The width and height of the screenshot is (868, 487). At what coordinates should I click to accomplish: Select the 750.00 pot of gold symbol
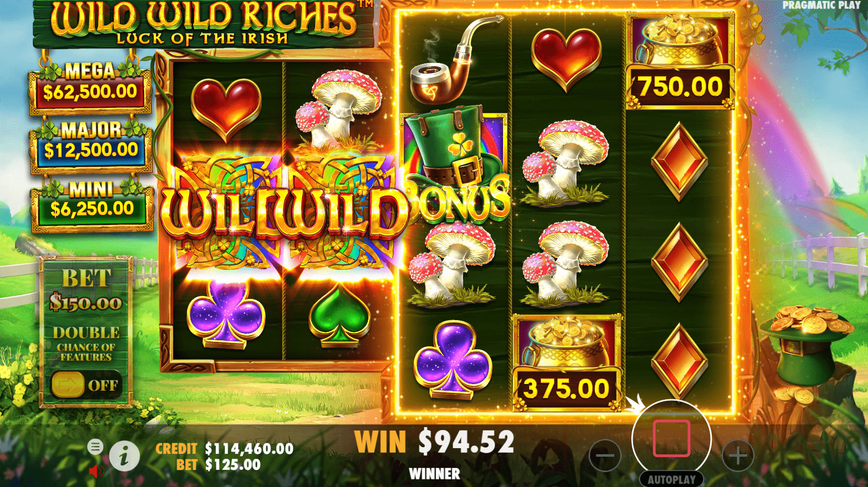(680, 60)
